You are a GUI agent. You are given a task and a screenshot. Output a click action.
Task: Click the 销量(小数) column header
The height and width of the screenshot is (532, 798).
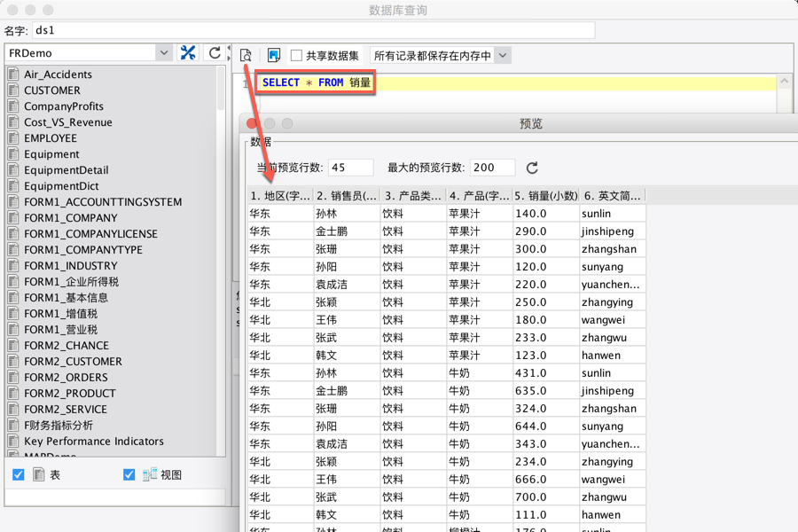[545, 195]
